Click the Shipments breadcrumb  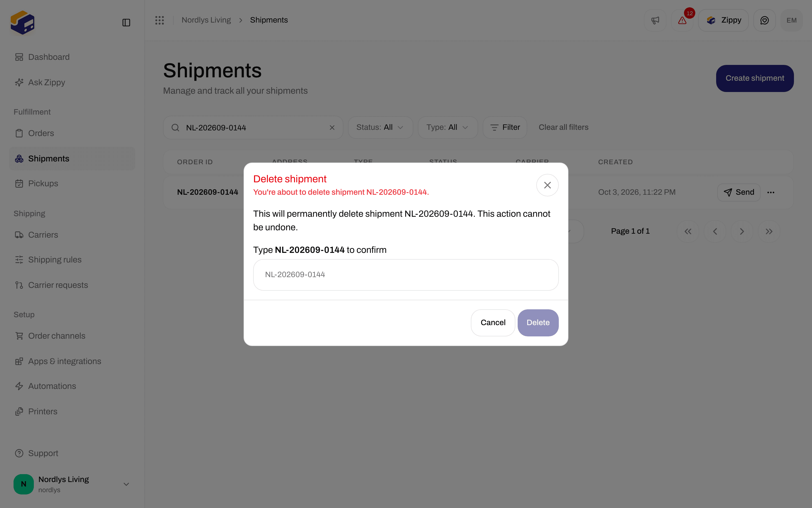click(x=269, y=20)
